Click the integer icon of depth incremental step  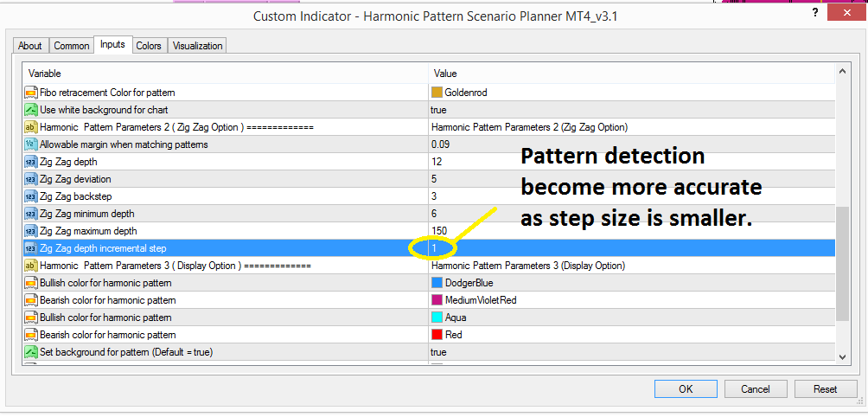pyautogui.click(x=31, y=248)
